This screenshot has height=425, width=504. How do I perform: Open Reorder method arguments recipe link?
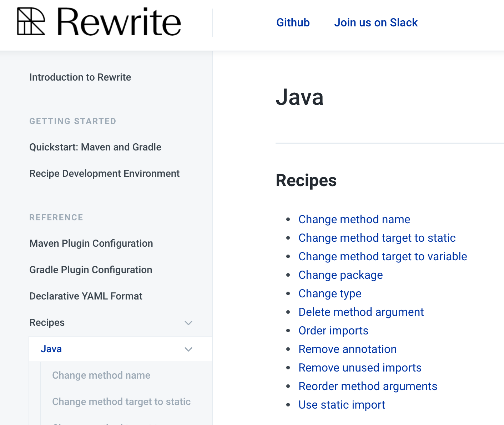tap(368, 386)
